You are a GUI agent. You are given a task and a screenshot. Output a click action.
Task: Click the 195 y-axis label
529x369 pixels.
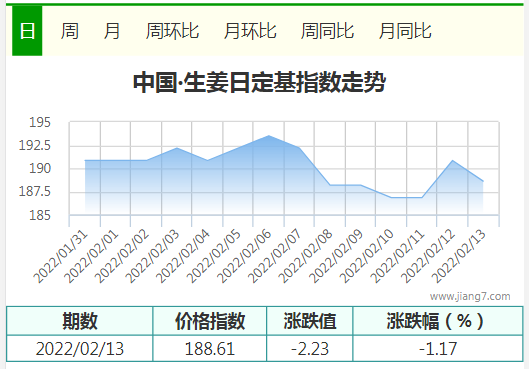40,122
